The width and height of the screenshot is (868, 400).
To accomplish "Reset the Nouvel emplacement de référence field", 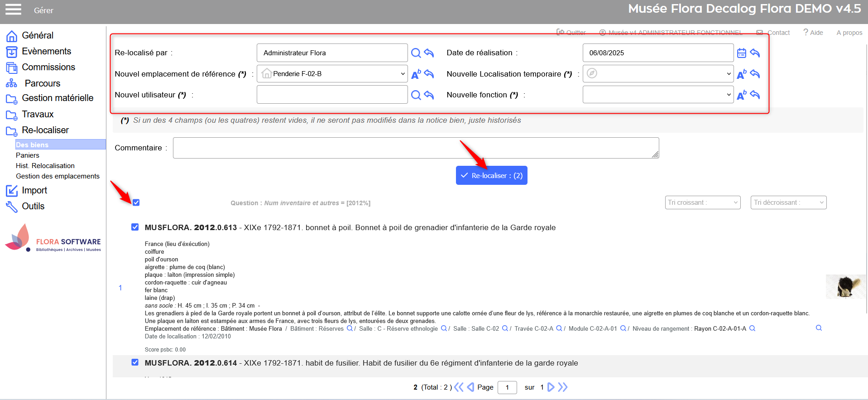I will coord(429,74).
